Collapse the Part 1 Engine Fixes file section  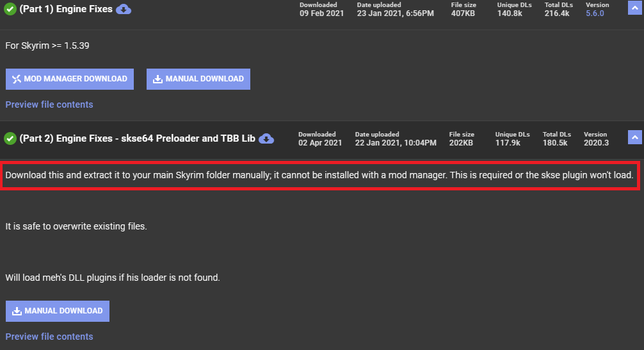[635, 8]
